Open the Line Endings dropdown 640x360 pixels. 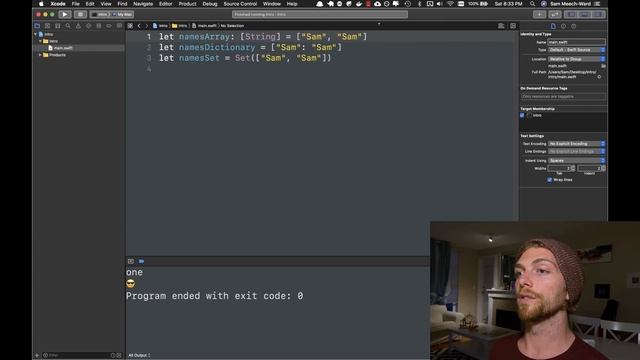click(x=576, y=151)
